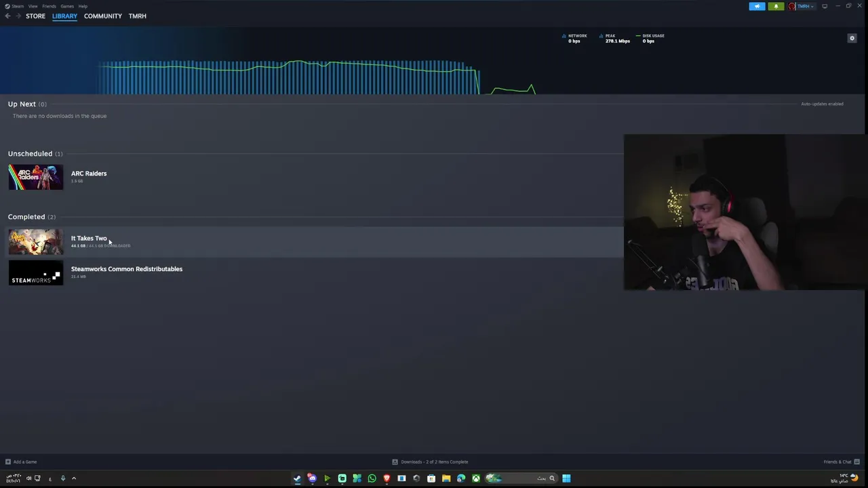Click Downloads status in bottom bar
Viewport: 868px width, 488px height.
click(430, 462)
